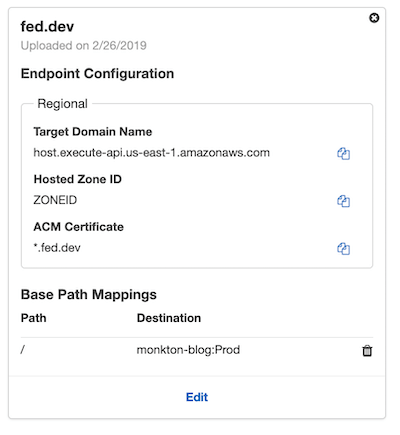Click the ZONEID value
400x435 pixels.
tap(55, 200)
